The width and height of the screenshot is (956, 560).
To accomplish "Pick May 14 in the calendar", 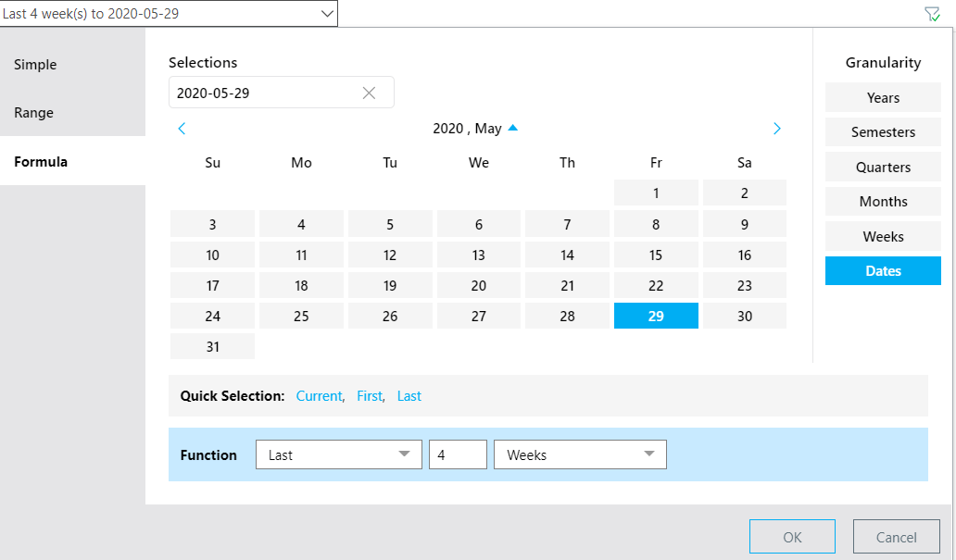I will [567, 255].
